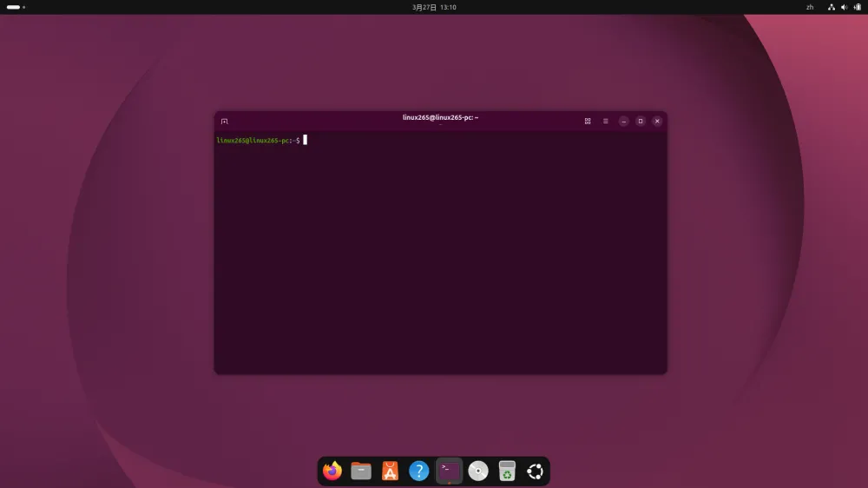This screenshot has width=868, height=488.
Task: Launch Firefox from the dock
Action: click(x=332, y=471)
